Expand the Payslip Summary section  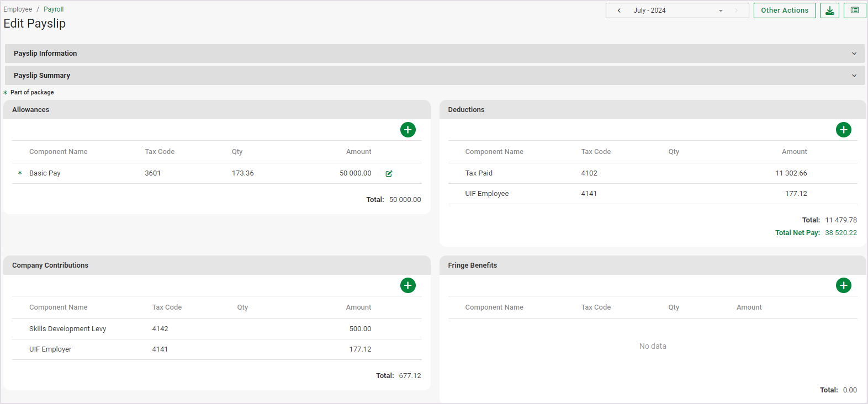click(x=434, y=76)
